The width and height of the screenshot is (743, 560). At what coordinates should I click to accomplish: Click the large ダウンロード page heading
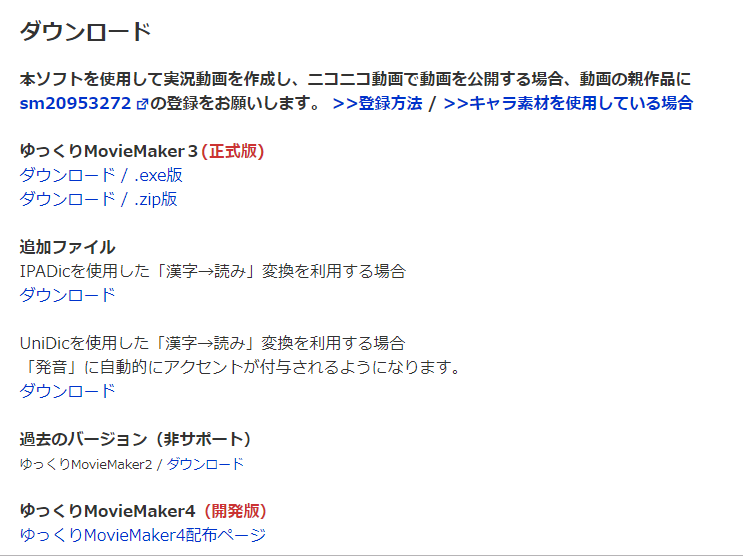(85, 32)
